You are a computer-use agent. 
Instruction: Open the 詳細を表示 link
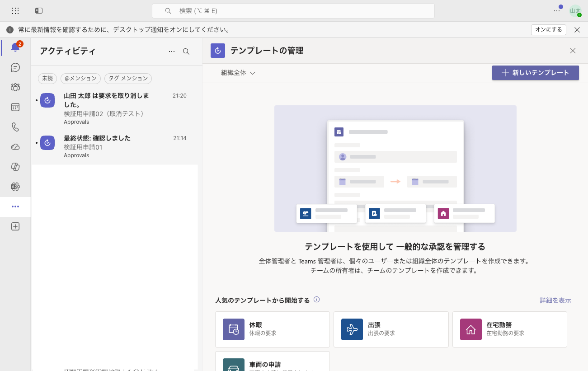tap(555, 300)
